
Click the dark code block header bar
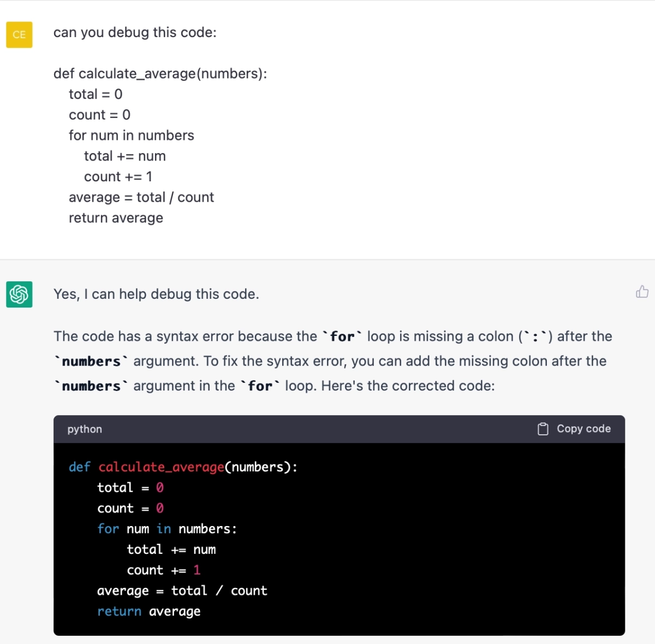pos(327,429)
